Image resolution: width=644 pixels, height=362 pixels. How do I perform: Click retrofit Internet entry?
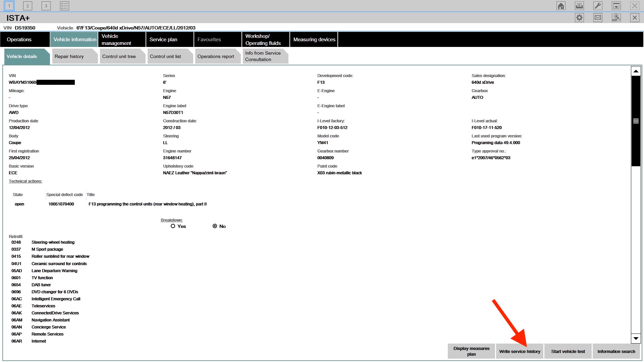[39, 341]
